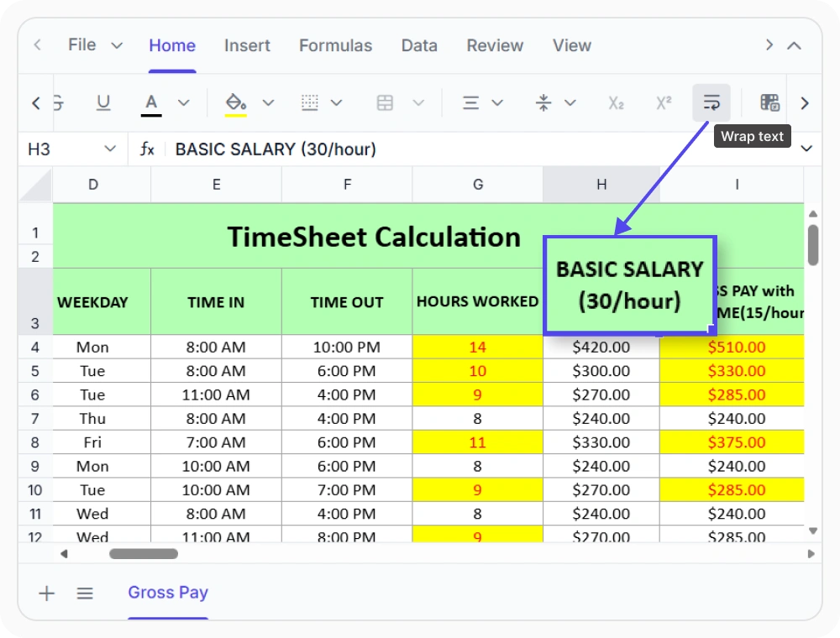Click the fx insert function icon

[x=147, y=149]
